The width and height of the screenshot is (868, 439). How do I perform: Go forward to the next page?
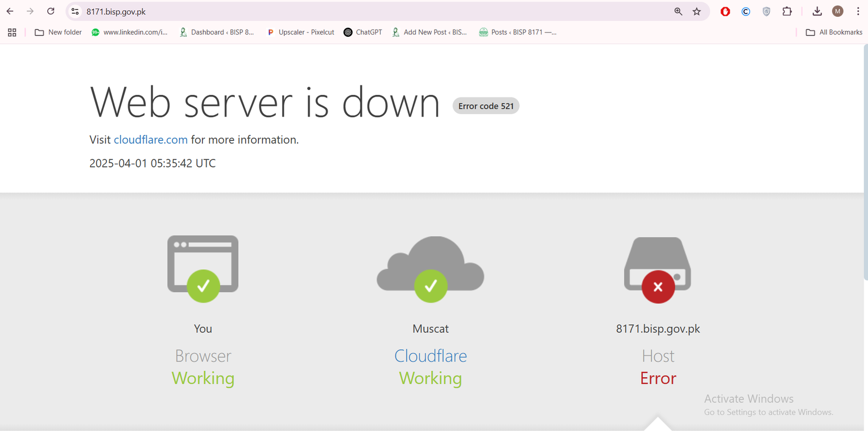30,11
